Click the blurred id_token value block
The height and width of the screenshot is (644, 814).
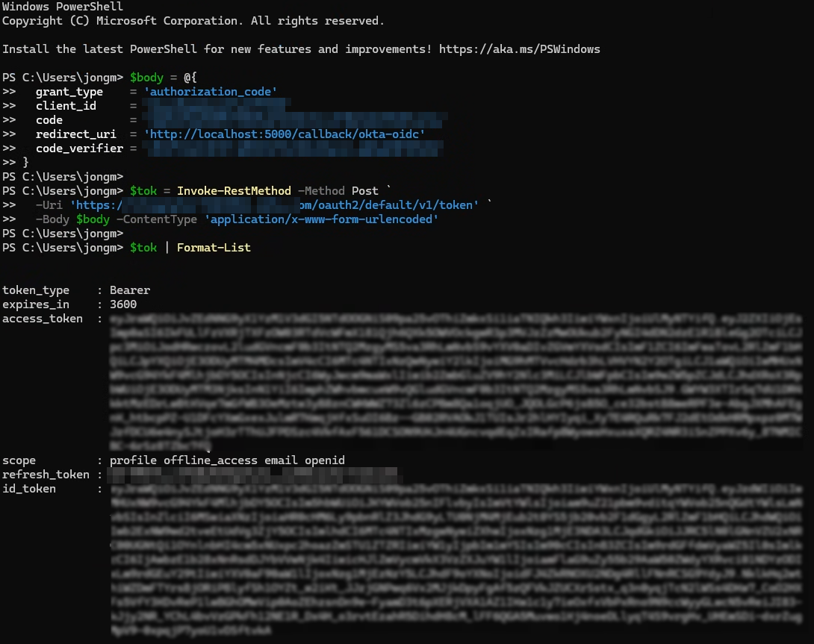point(456,560)
